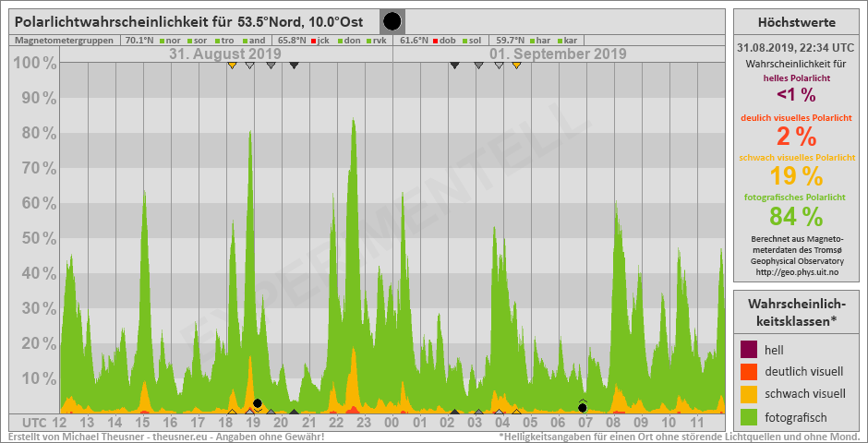Click the red 'jck' magnetometer status square
868x443 pixels.
pyautogui.click(x=314, y=41)
